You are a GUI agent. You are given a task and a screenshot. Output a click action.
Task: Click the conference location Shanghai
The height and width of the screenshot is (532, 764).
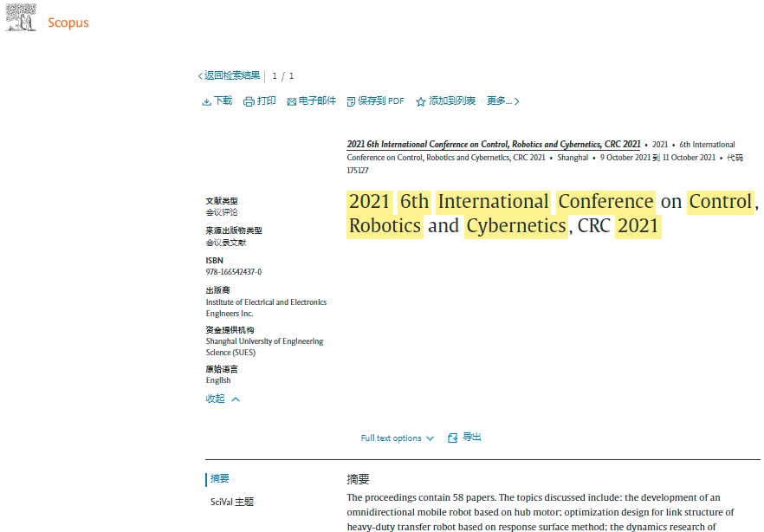[x=573, y=158]
